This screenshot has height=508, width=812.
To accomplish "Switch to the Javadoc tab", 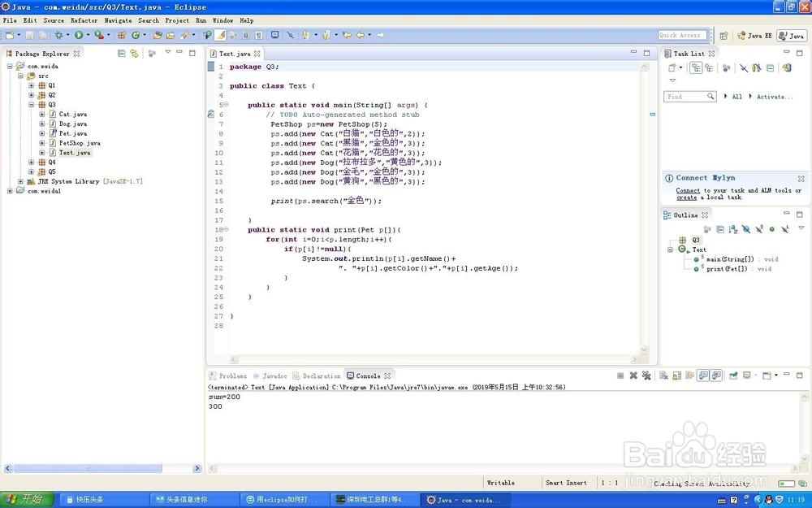I will pyautogui.click(x=270, y=376).
